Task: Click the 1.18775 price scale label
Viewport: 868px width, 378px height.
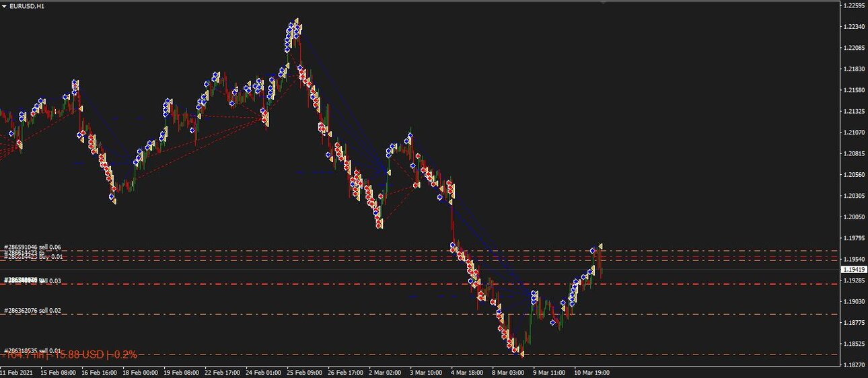Action: point(854,323)
